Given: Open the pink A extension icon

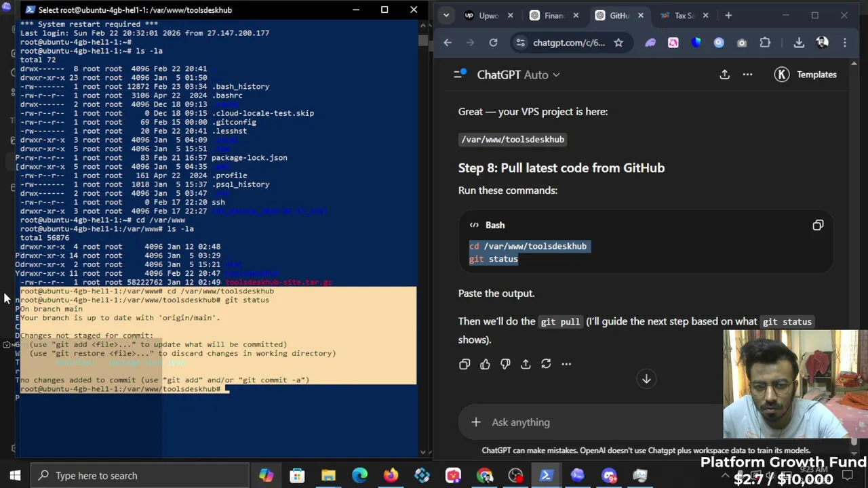Looking at the screenshot, I should (x=673, y=43).
